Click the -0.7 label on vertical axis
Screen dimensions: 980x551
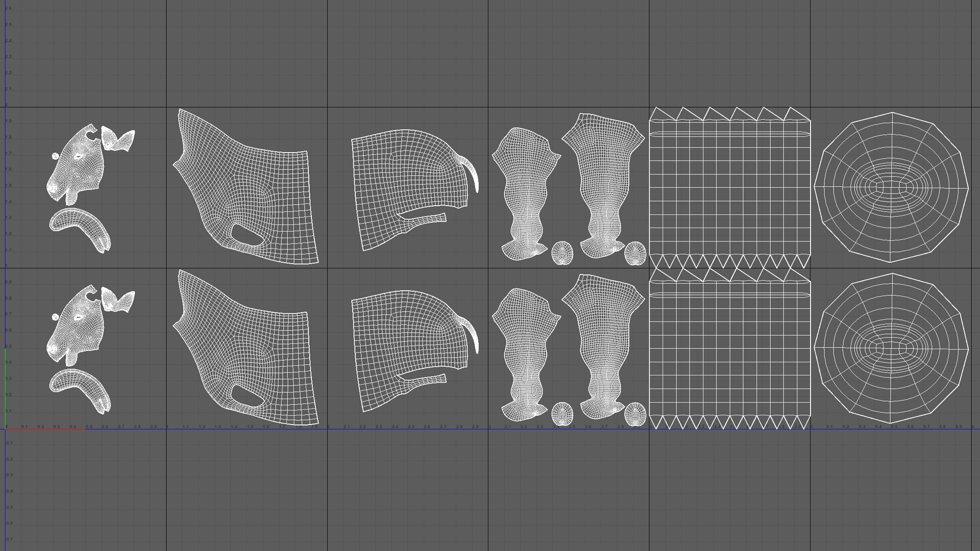tap(9, 539)
